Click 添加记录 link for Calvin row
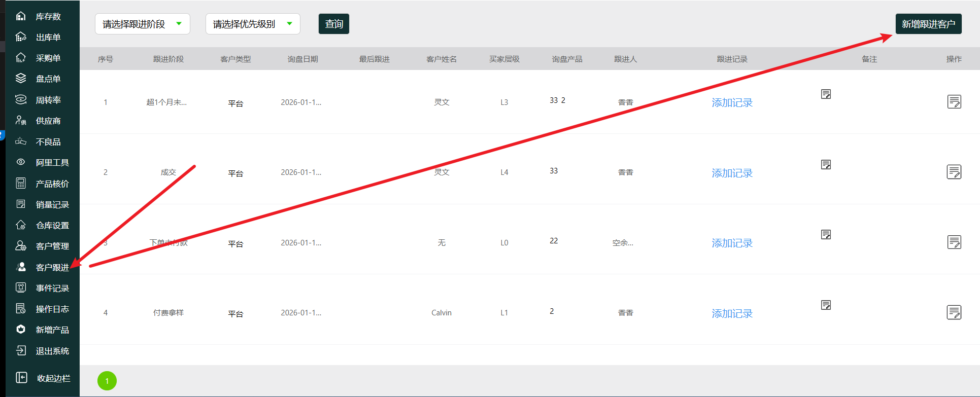This screenshot has height=397, width=980. (x=731, y=314)
